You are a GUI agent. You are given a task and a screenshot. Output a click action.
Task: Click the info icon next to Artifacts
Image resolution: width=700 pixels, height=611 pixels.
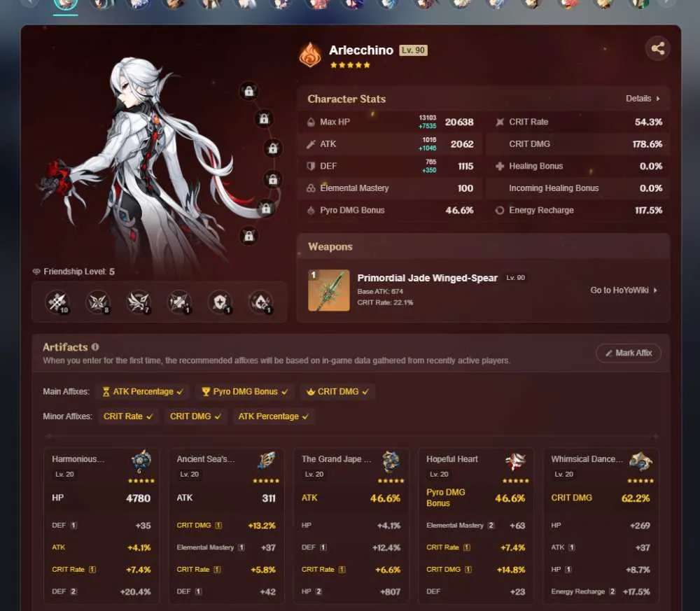[95, 346]
